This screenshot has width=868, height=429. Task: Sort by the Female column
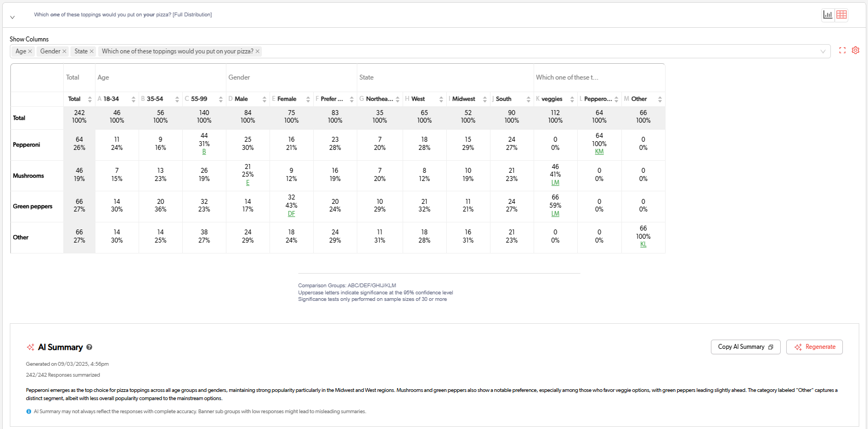pos(308,99)
